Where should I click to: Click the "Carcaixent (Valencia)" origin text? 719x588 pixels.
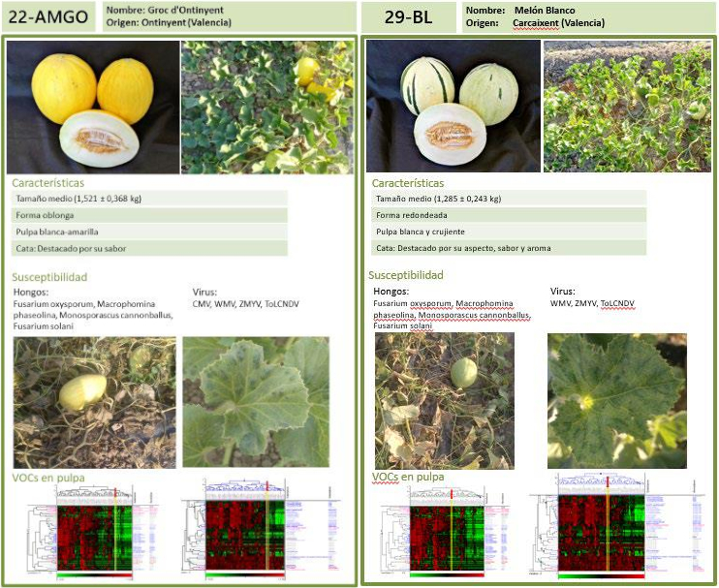click(558, 22)
